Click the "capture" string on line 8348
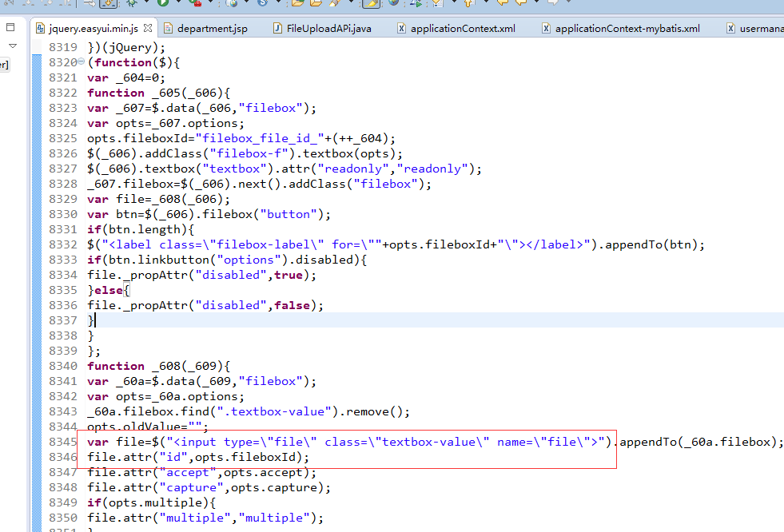784x532 pixels. tap(192, 487)
